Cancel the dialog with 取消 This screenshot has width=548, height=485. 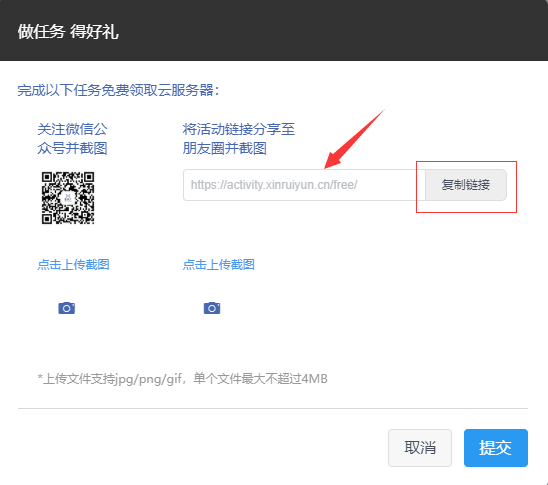(x=420, y=448)
